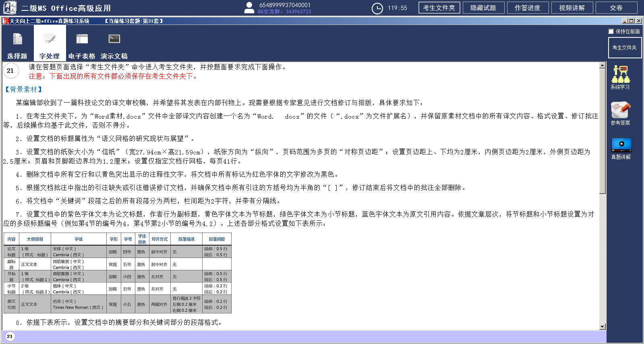Click the 考生文件夹 box in right sidebar
Image resolution: width=644 pixels, height=344 pixels.
click(x=625, y=47)
